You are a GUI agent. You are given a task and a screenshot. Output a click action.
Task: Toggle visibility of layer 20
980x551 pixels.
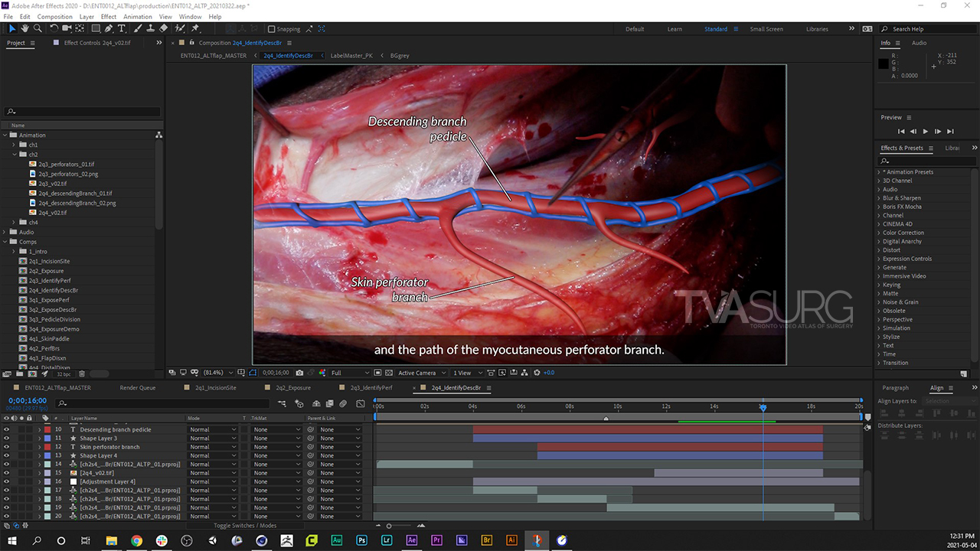pyautogui.click(x=6, y=516)
